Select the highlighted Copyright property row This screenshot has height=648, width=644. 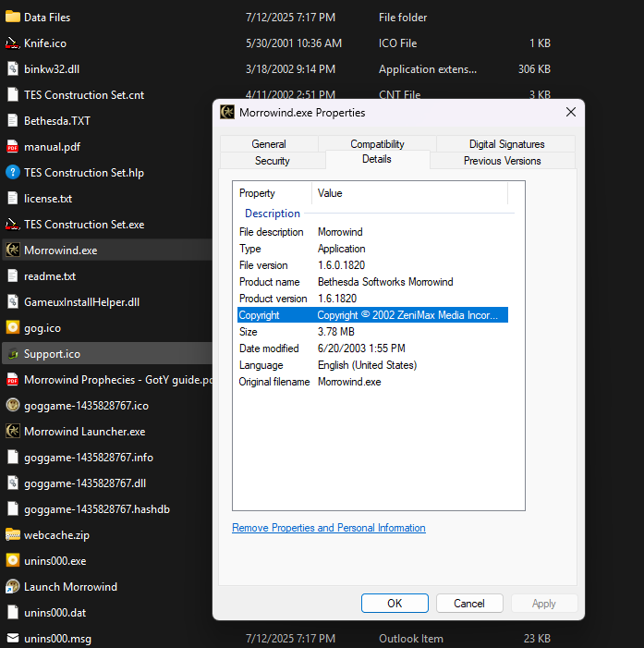point(372,315)
